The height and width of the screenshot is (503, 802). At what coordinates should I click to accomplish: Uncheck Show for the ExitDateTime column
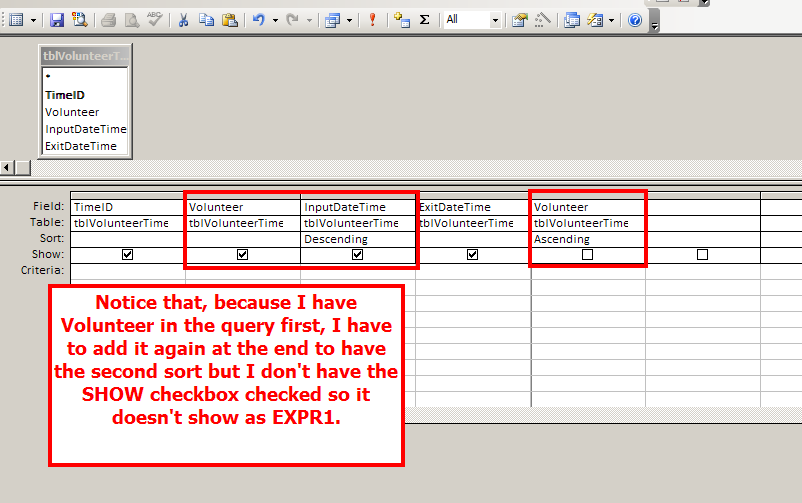tap(473, 254)
